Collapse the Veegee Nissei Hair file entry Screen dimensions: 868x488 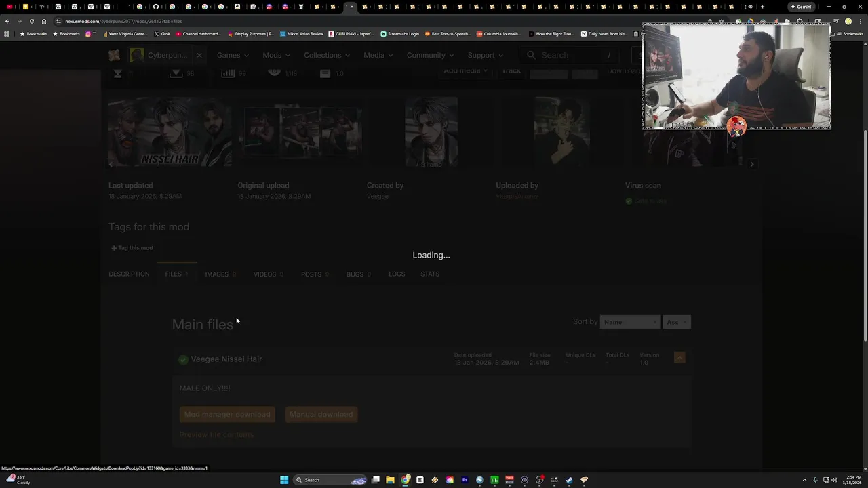pos(679,357)
